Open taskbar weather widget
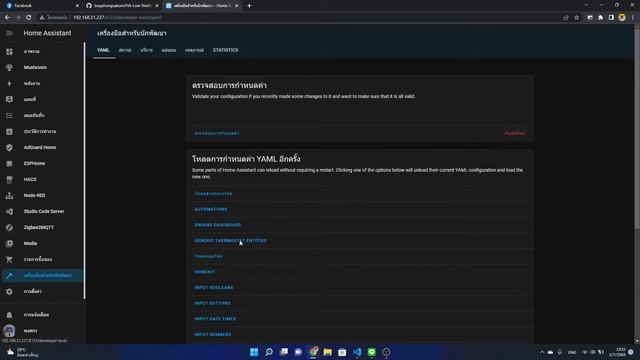 (22, 352)
